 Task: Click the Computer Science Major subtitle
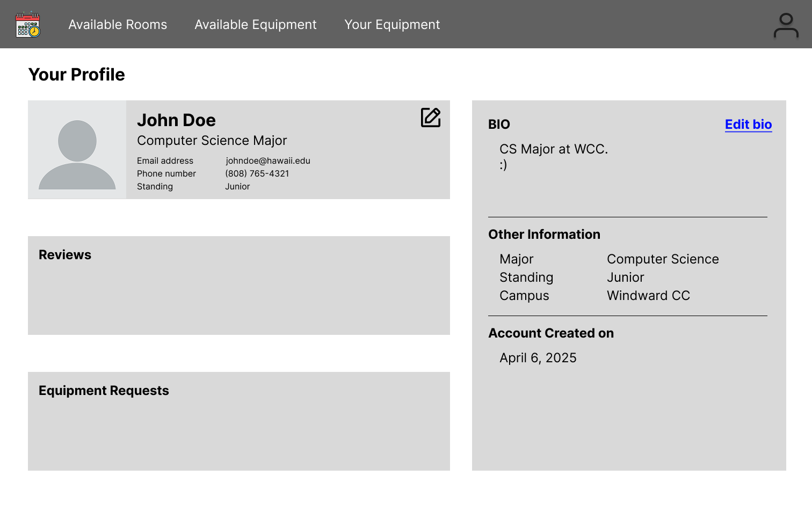[x=212, y=141]
